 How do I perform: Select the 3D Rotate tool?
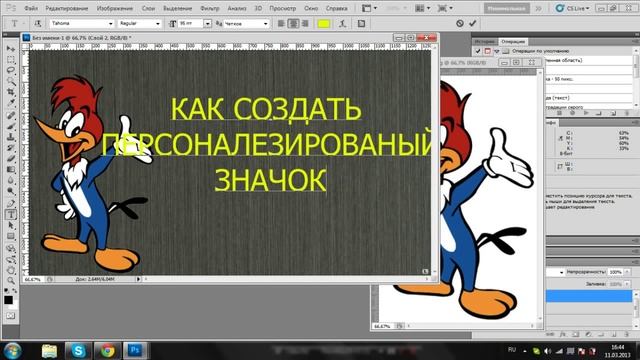tap(11, 249)
